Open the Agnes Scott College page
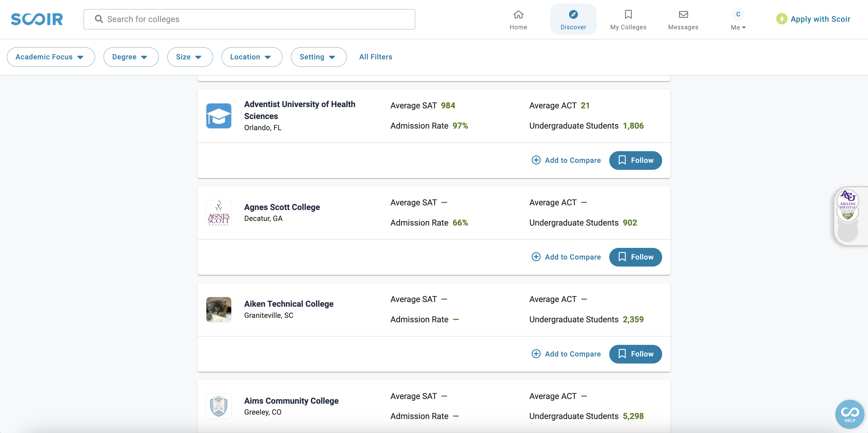The width and height of the screenshot is (868, 433). pos(282,207)
